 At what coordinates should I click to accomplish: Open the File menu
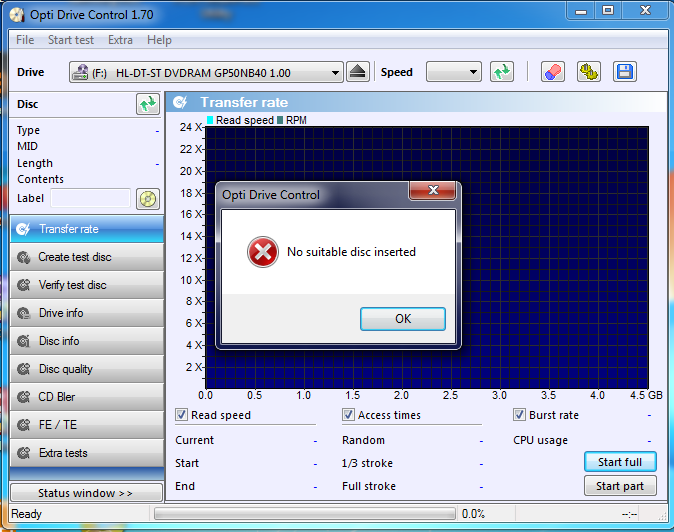coord(25,40)
